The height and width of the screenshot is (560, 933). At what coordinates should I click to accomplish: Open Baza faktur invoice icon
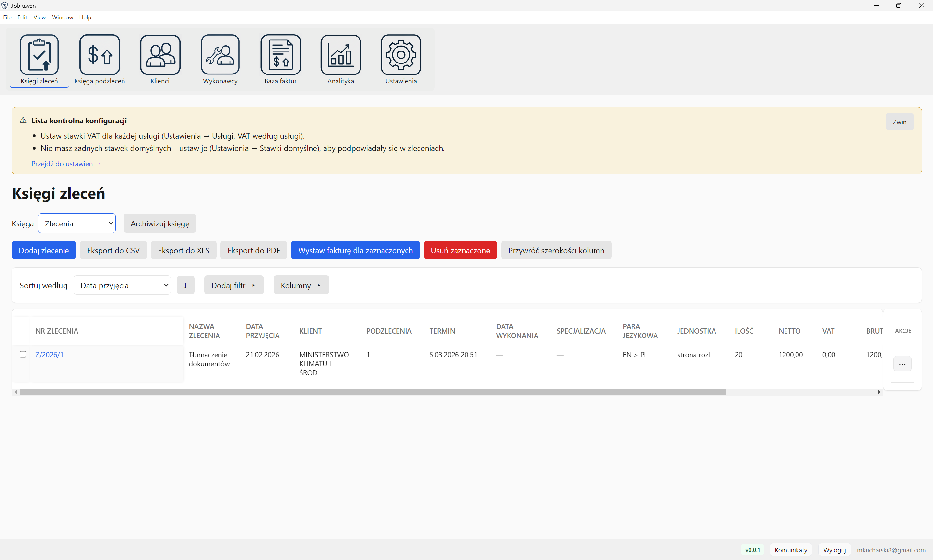point(280,55)
